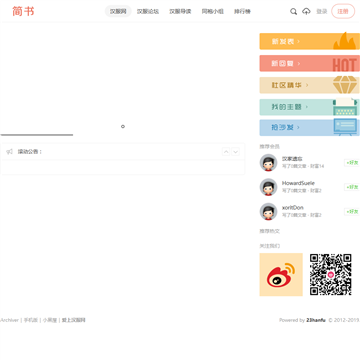Open the 简书 logo home link
This screenshot has width=360, height=360.
[23, 11]
